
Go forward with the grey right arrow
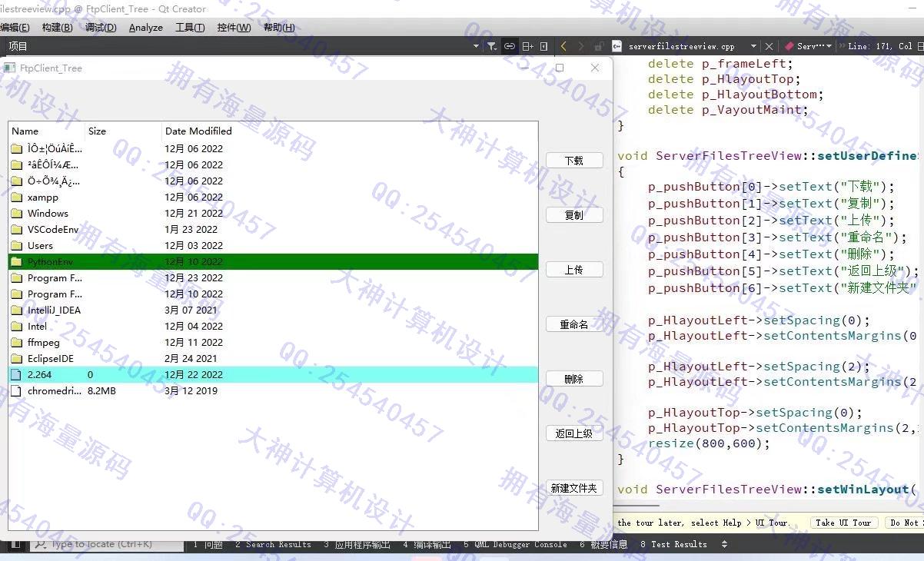(x=580, y=46)
